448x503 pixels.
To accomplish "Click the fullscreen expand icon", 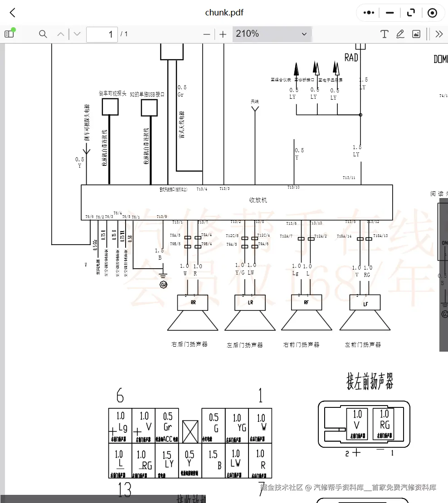I will [411, 13].
